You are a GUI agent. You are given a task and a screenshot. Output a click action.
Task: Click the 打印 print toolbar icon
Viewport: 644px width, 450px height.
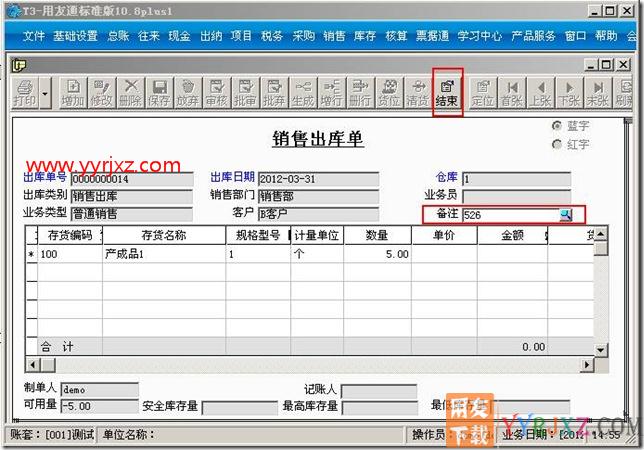coord(25,93)
